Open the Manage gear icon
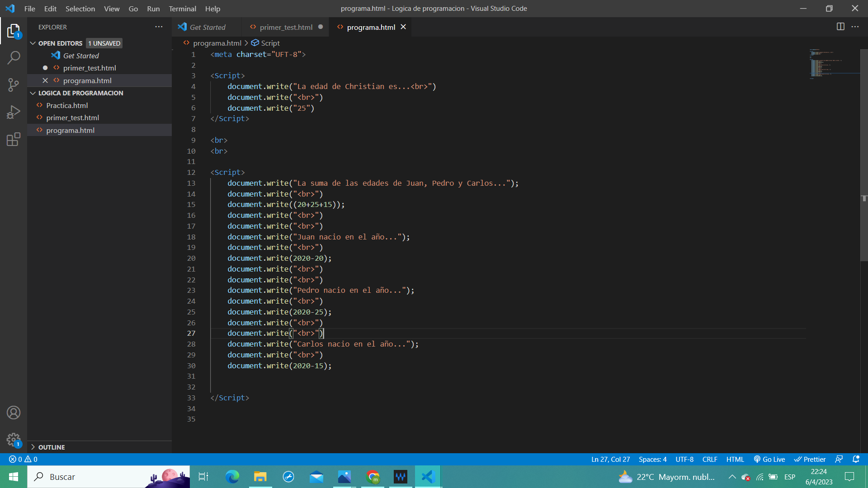The width and height of the screenshot is (868, 488). (14, 439)
